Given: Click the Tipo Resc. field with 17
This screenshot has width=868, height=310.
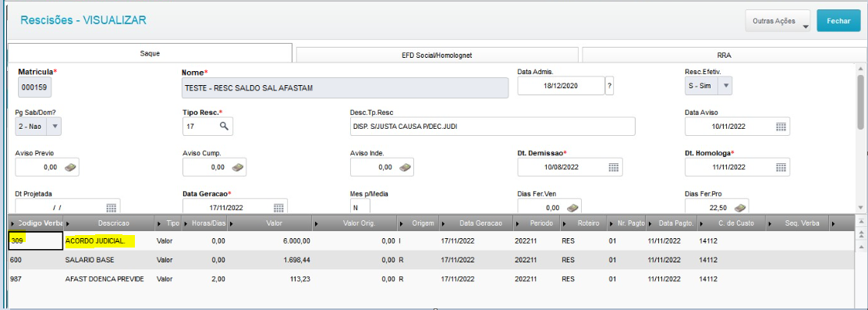Looking at the screenshot, I should point(207,126).
